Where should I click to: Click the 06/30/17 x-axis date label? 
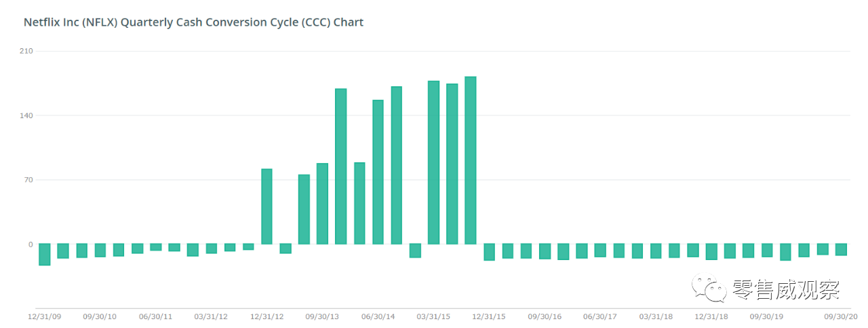pyautogui.click(x=600, y=316)
